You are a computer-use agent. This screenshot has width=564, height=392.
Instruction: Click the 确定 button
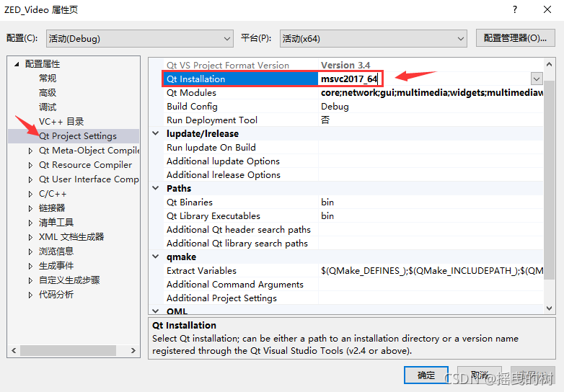pyautogui.click(x=426, y=375)
